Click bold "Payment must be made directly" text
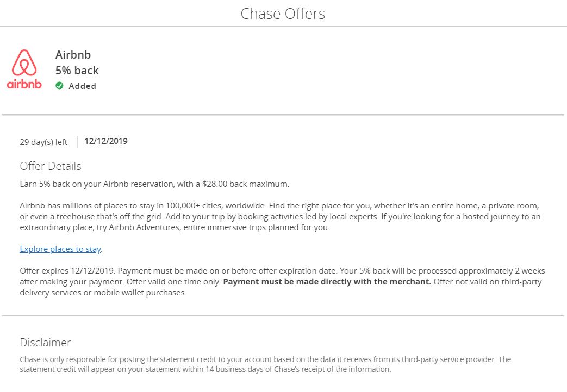 tap(327, 282)
